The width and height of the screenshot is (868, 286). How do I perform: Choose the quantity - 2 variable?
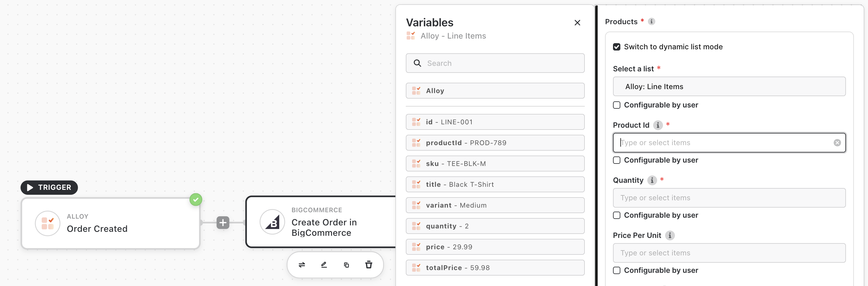(x=495, y=226)
